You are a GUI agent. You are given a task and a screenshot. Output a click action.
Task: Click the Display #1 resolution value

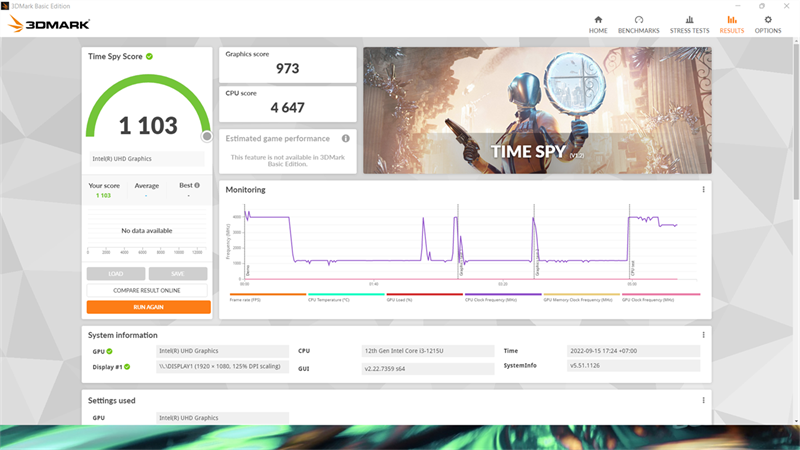pyautogui.click(x=222, y=366)
